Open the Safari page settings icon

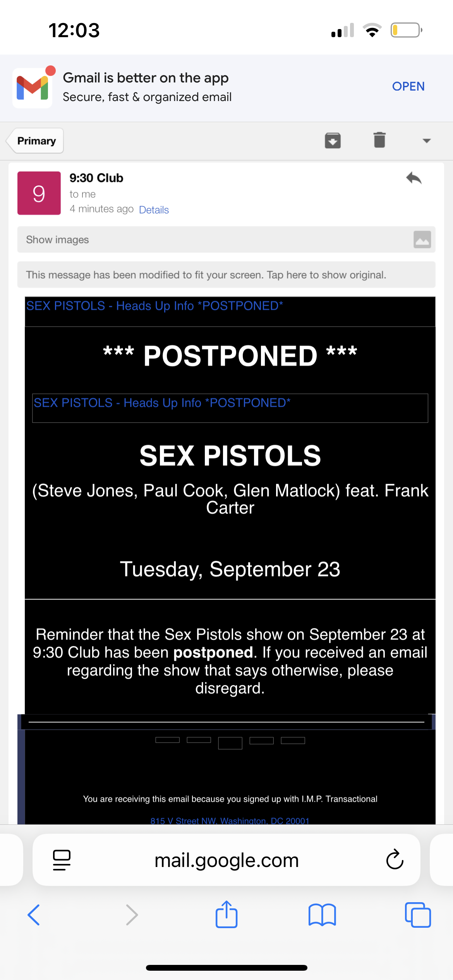62,860
